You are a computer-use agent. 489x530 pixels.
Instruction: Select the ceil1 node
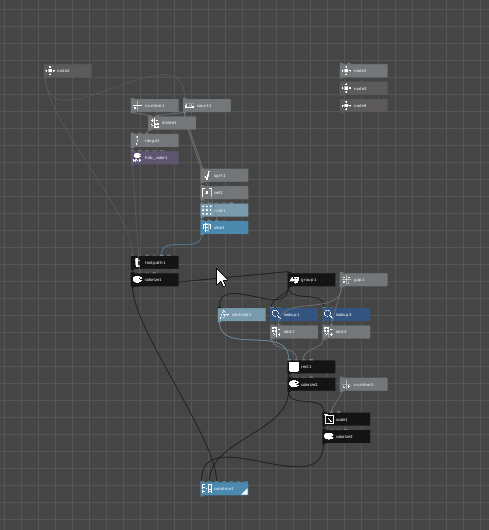click(224, 193)
